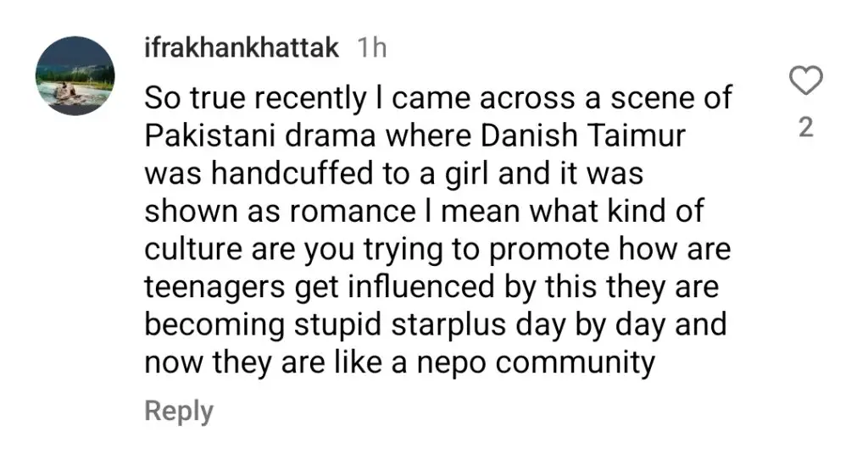This screenshot has height=470, width=868.
Task: Open ifrakhankhattak's profile picture
Action: 75,75
